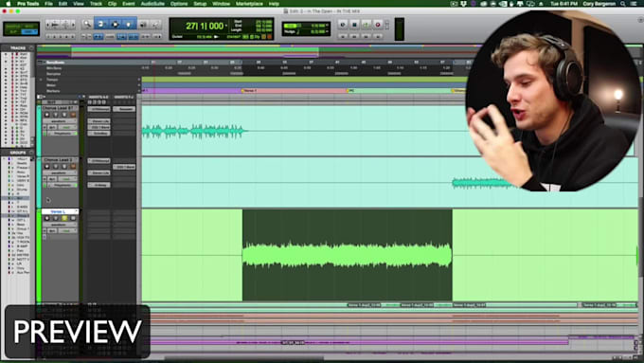The image size is (644, 363).
Task: Toggle input monitoring on Chorus Lead 1 track
Action: (56, 115)
